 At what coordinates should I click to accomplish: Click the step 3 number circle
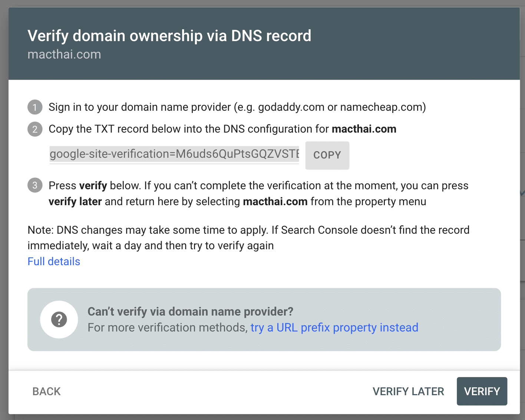[35, 185]
